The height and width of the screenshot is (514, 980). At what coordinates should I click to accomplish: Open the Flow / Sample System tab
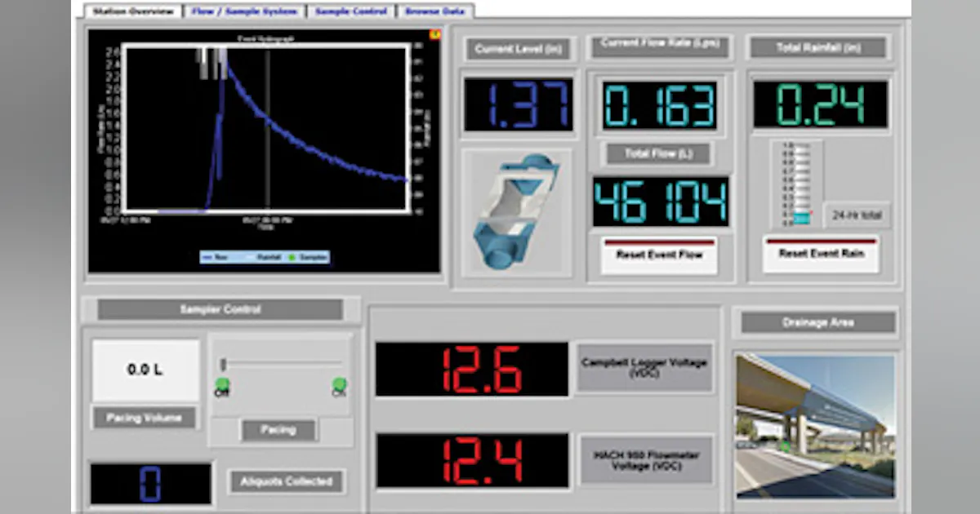pos(244,11)
